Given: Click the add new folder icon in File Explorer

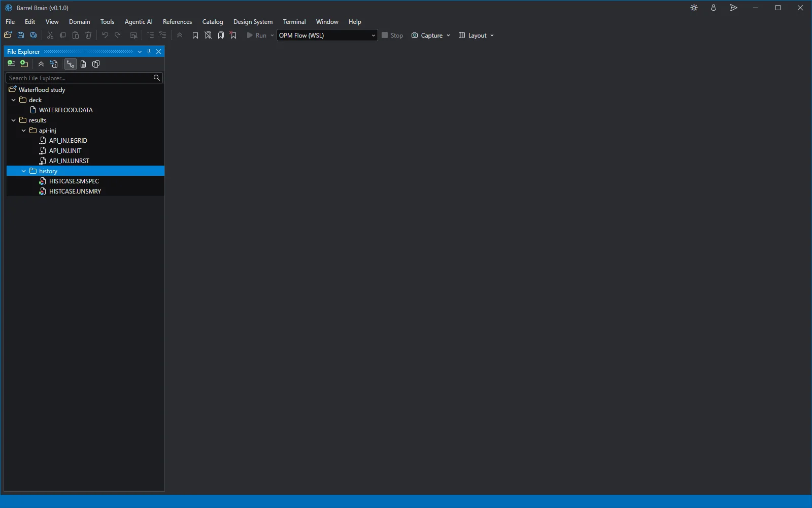Looking at the screenshot, I should 24,64.
